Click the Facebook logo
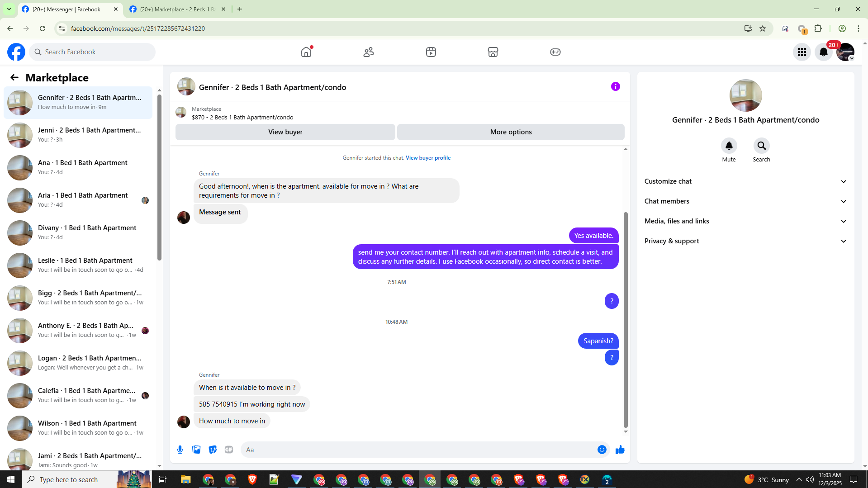 (16, 52)
